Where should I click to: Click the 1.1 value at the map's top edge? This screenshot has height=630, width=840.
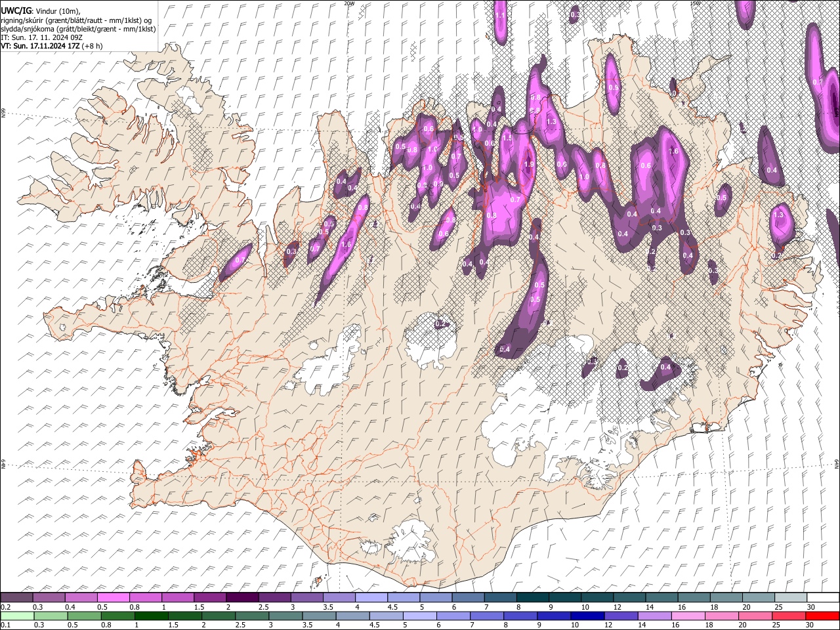(x=500, y=14)
